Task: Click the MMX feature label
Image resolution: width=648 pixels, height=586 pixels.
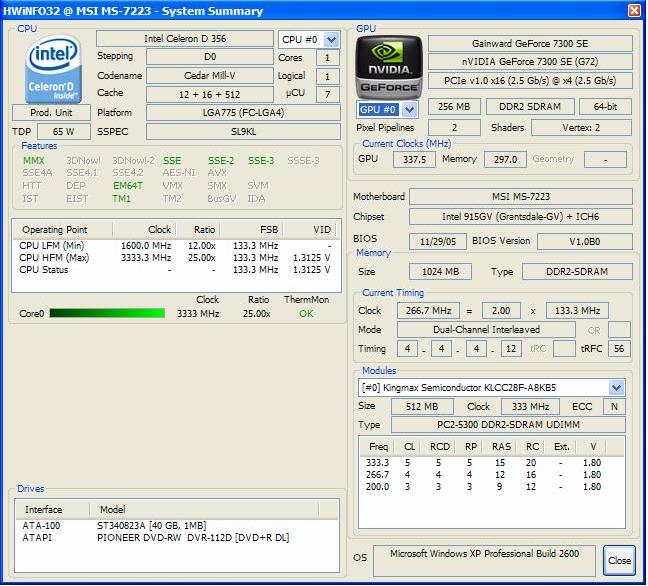Action: click(33, 161)
